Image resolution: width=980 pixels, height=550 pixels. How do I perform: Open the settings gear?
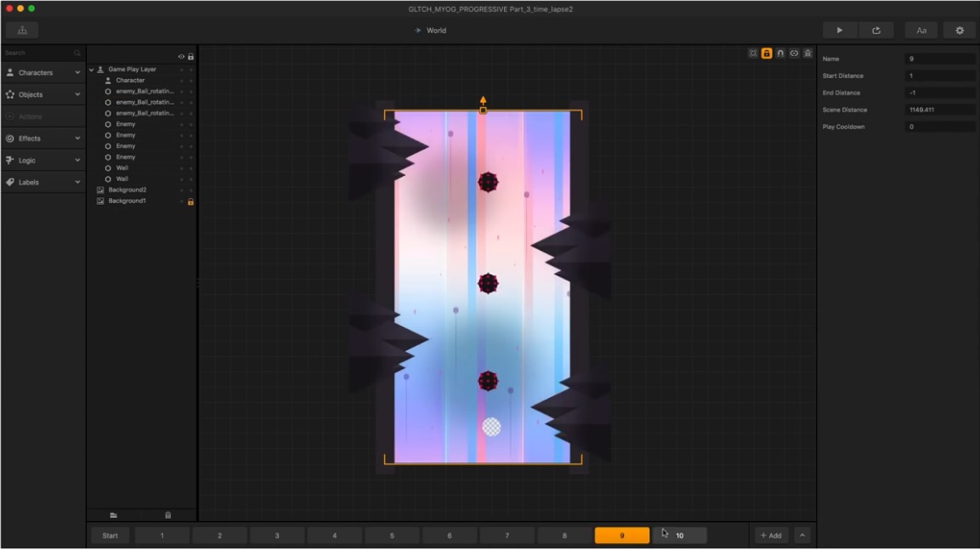point(960,30)
